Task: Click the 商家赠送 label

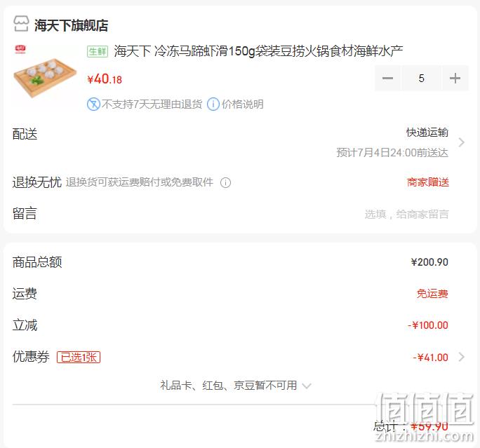Action: (428, 182)
